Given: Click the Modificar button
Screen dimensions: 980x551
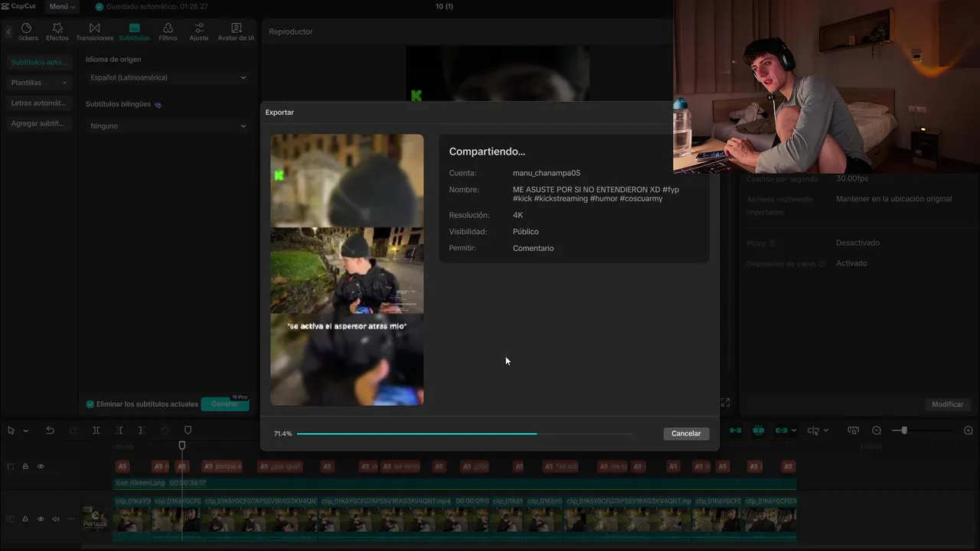Looking at the screenshot, I should [947, 404].
